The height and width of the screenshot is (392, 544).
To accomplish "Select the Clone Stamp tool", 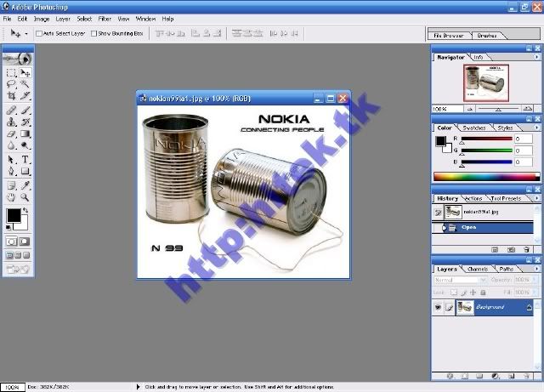I will tap(11, 122).
